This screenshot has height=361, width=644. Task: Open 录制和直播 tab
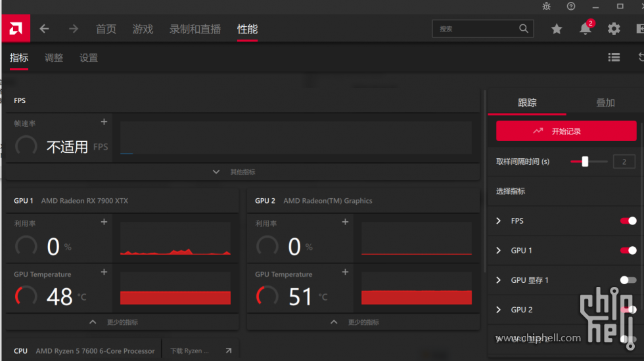click(x=195, y=29)
